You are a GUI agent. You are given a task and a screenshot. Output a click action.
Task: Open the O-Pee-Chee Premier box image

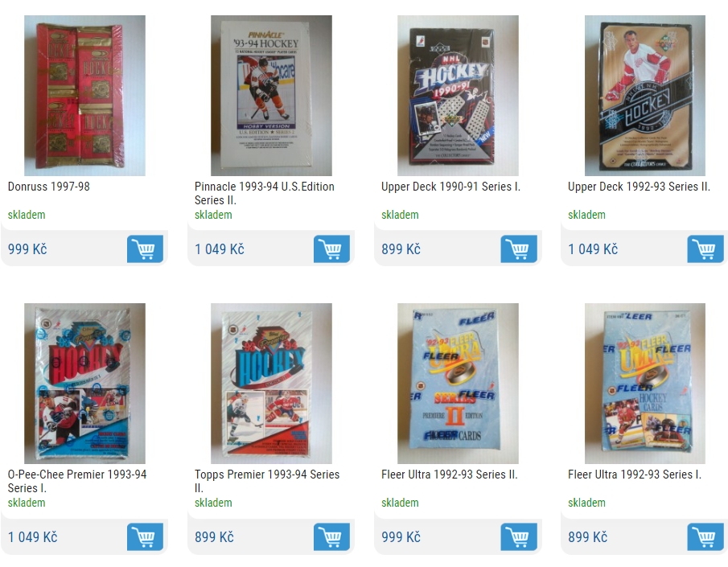84,384
